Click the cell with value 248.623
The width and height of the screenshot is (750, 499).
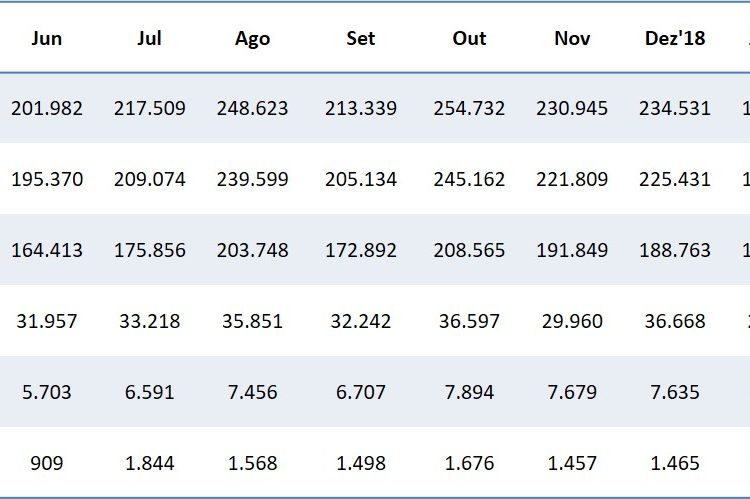point(252,108)
